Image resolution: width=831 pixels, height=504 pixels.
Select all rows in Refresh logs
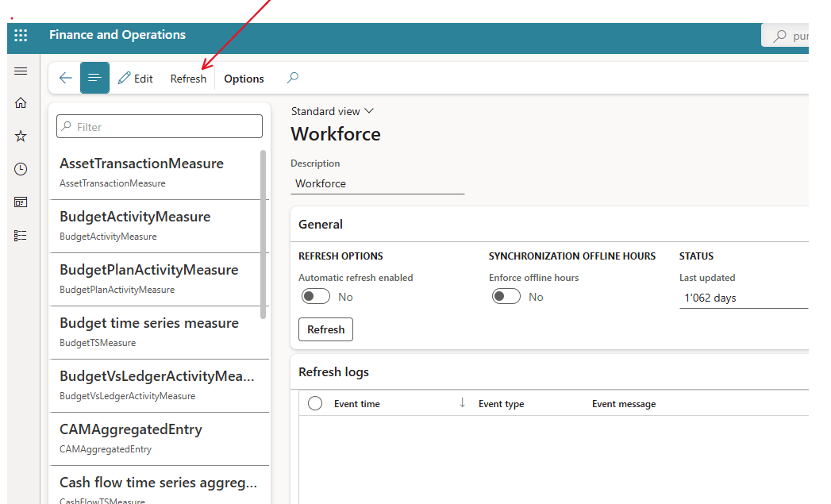315,403
